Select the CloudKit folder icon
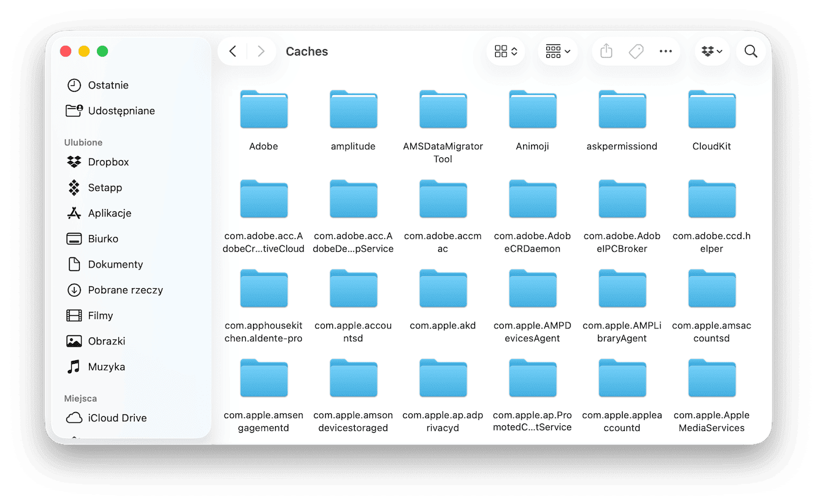The image size is (817, 504). coord(712,110)
